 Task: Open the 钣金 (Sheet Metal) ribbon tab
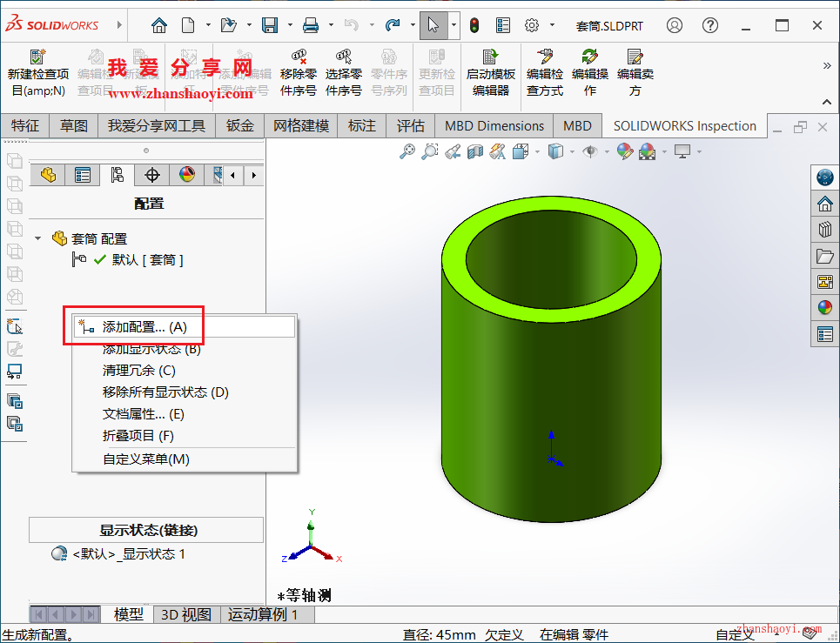tap(240, 126)
